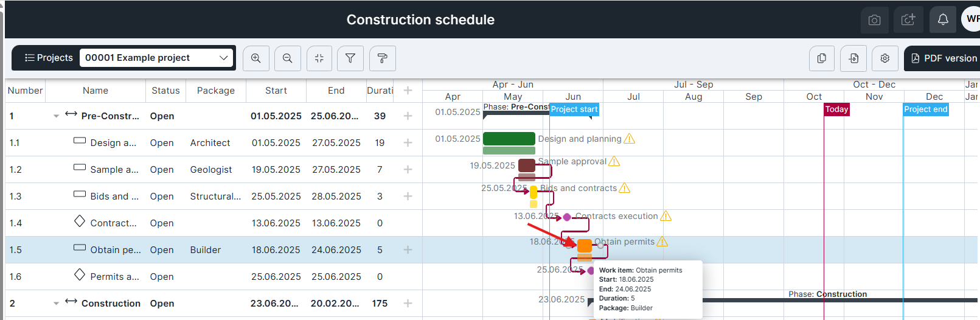Click the Today timeline marker
This screenshot has width=980, height=320.
click(836, 110)
